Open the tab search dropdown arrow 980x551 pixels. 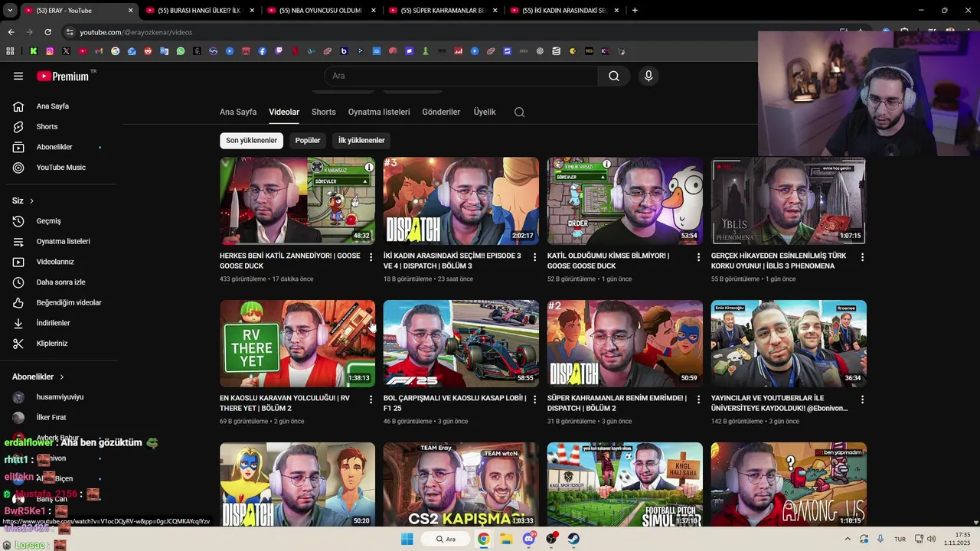(x=10, y=10)
